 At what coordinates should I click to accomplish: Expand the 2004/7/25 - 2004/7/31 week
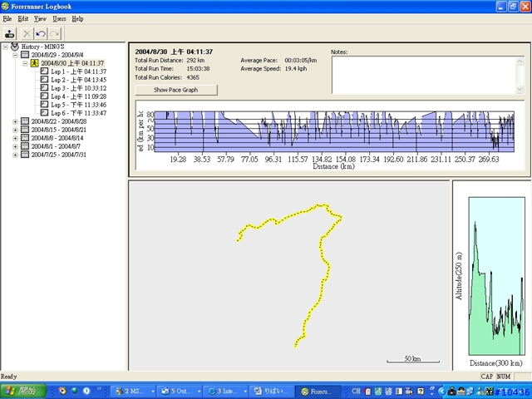[x=15, y=155]
